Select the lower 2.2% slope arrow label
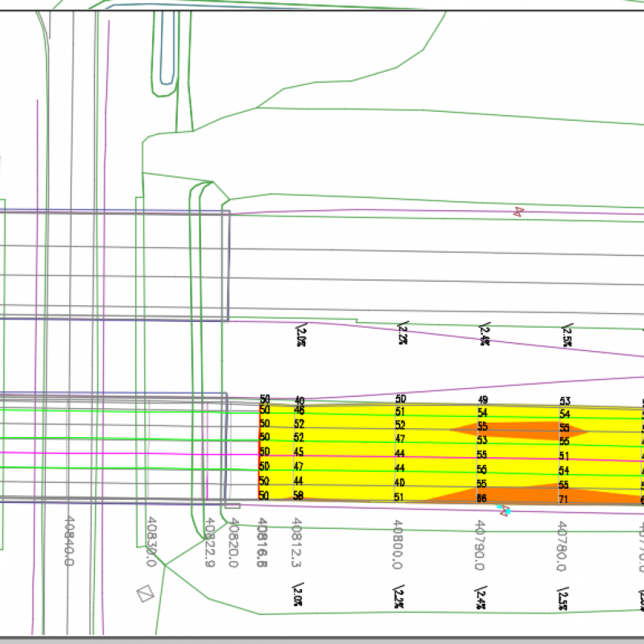The image size is (644, 644). click(x=400, y=597)
